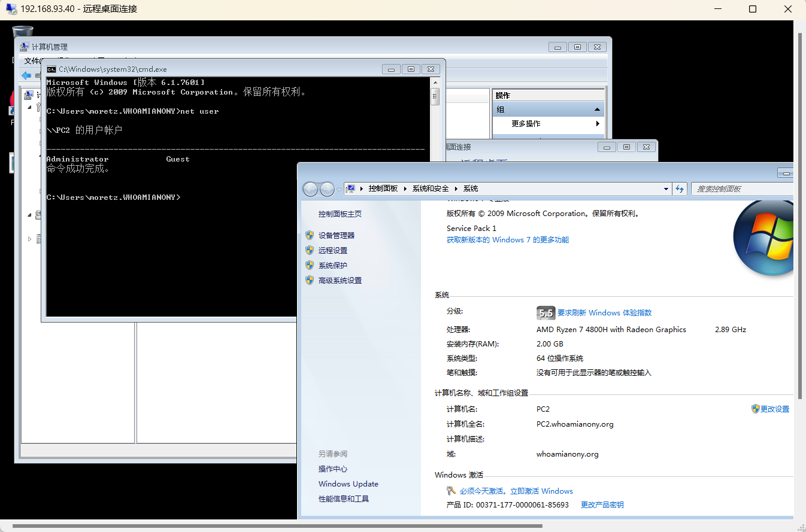Click the 更改产品密钥 link
Screen dimensions: 806x532
(x=602, y=505)
